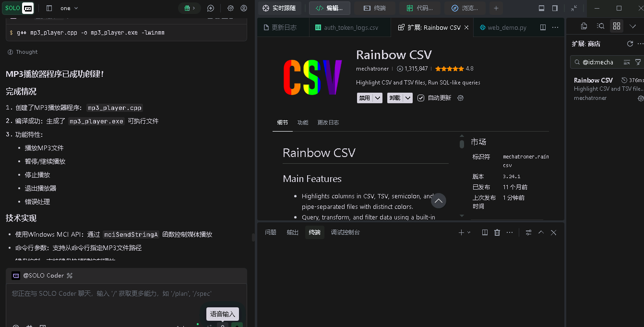Screen dimensions: 644x327
Task: Open the extensions filter funnel icon
Action: coord(638,62)
